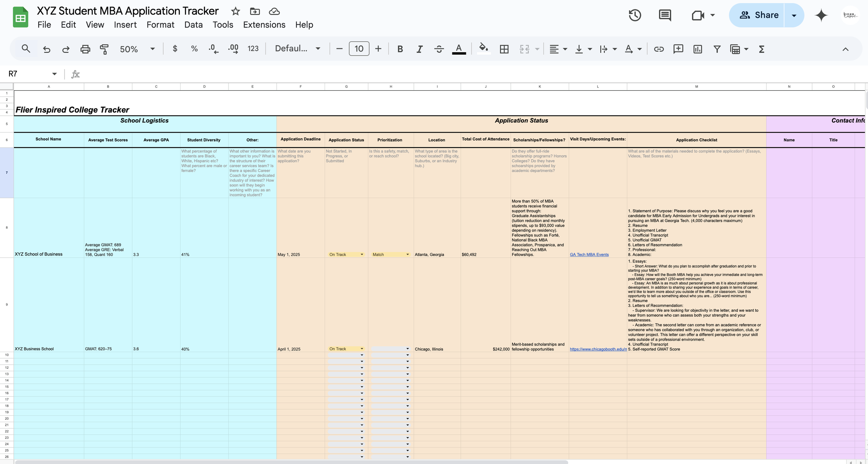Image resolution: width=868 pixels, height=464 pixels.
Task: Open text color picker
Action: (x=459, y=49)
